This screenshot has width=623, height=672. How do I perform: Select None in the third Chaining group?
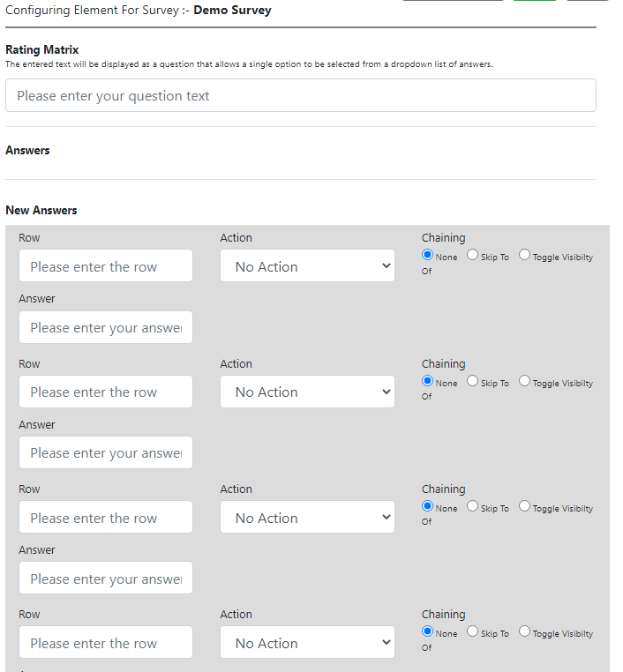(428, 507)
